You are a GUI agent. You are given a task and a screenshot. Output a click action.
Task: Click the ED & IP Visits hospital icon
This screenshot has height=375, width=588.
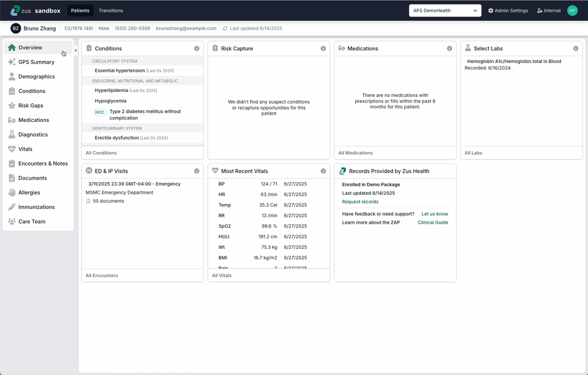tap(89, 170)
